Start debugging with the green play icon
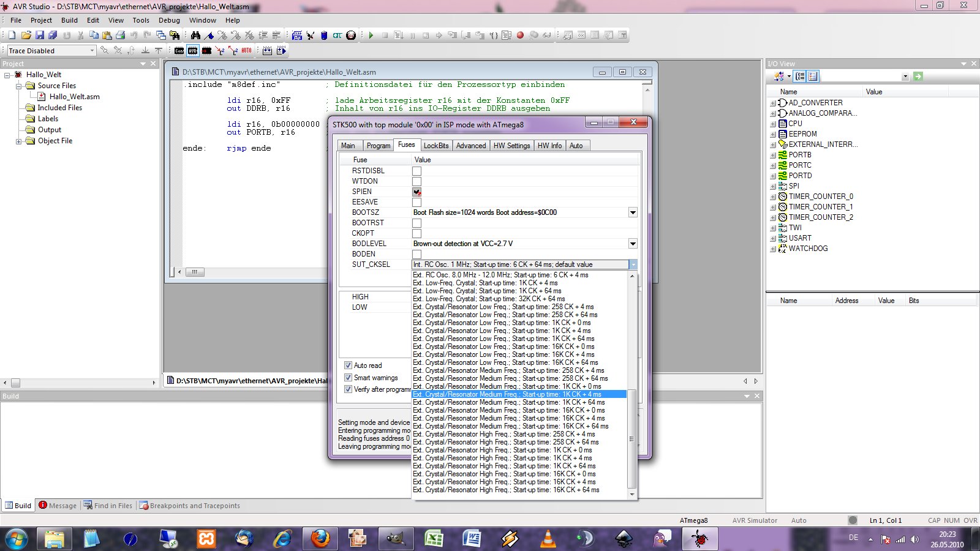The height and width of the screenshot is (551, 980). pyautogui.click(x=371, y=36)
